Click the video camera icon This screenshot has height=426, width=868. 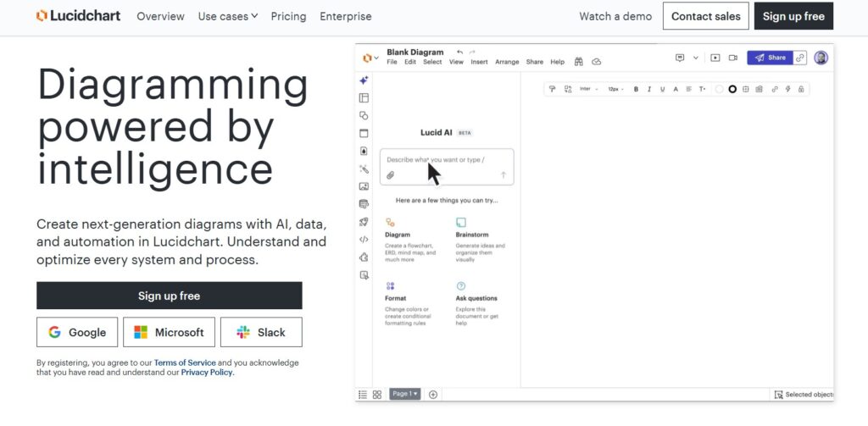[x=733, y=58]
